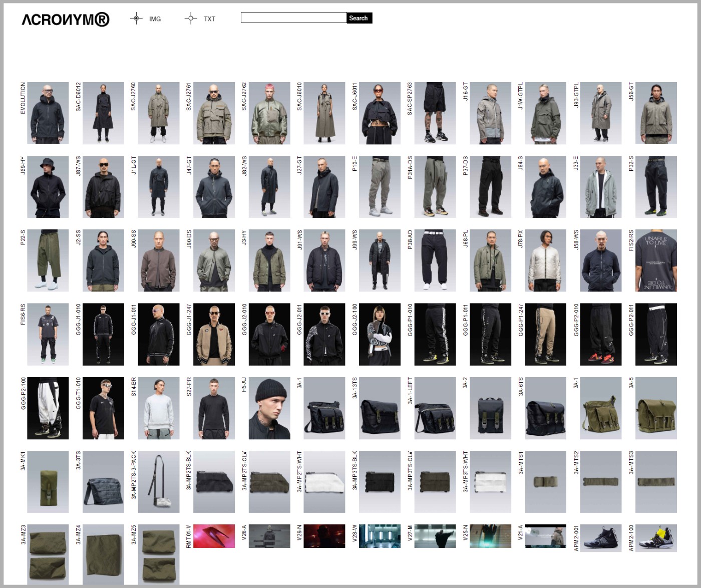Open P10-E grey pants product

pyautogui.click(x=380, y=187)
